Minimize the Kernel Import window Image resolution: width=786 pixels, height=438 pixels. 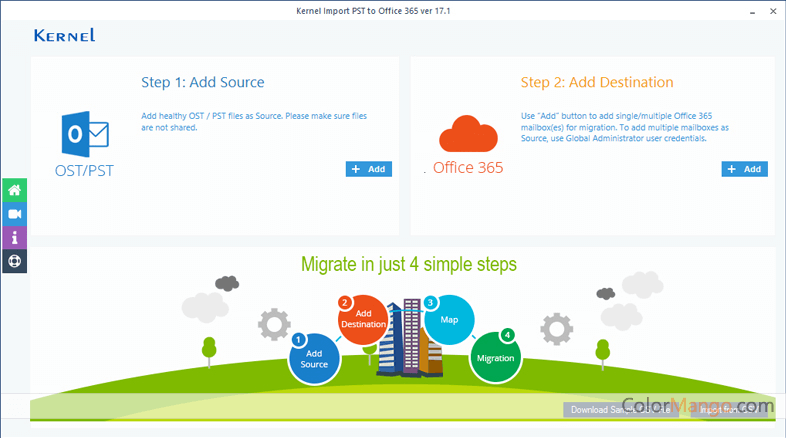click(752, 12)
